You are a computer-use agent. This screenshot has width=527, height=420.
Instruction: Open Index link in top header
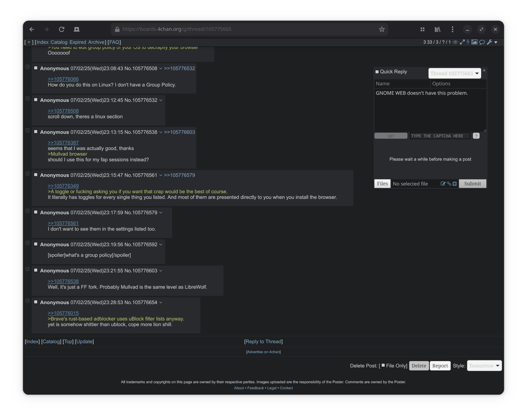(43, 42)
